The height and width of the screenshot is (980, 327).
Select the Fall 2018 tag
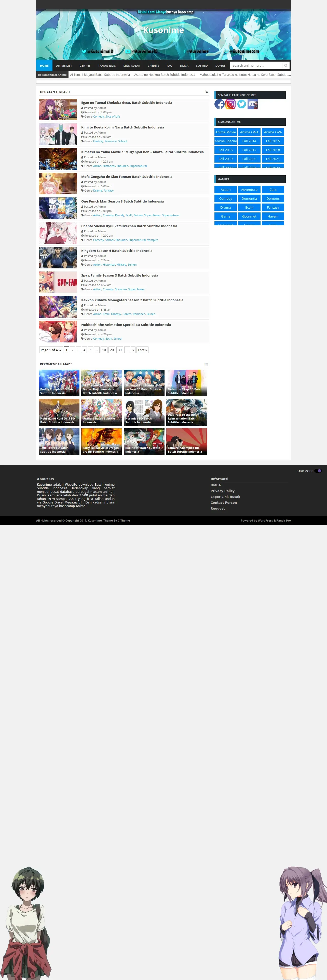(273, 150)
